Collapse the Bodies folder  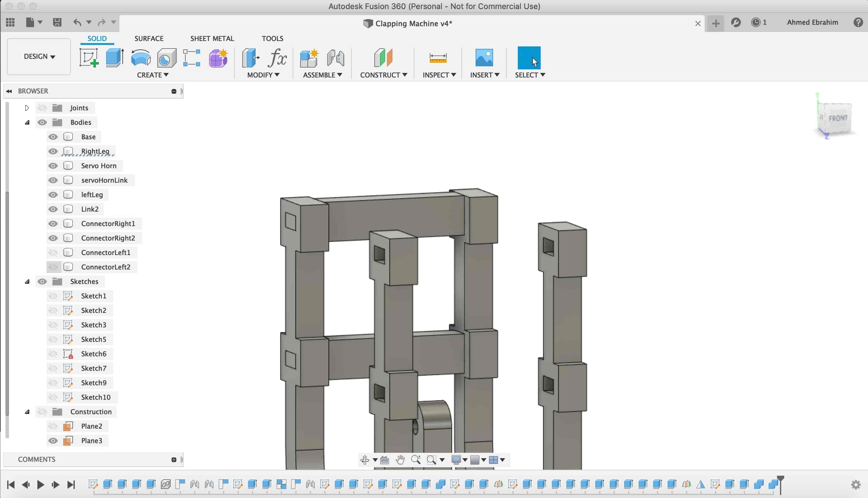click(x=27, y=122)
